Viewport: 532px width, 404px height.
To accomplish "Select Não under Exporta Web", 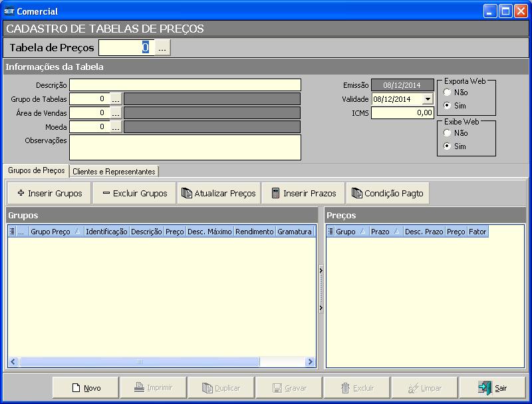I will [x=448, y=93].
